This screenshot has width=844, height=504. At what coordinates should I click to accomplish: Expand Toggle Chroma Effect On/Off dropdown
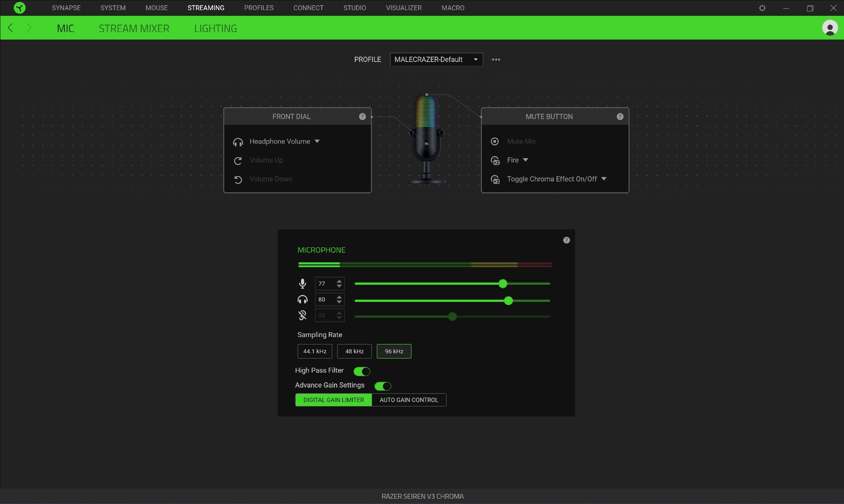click(604, 179)
